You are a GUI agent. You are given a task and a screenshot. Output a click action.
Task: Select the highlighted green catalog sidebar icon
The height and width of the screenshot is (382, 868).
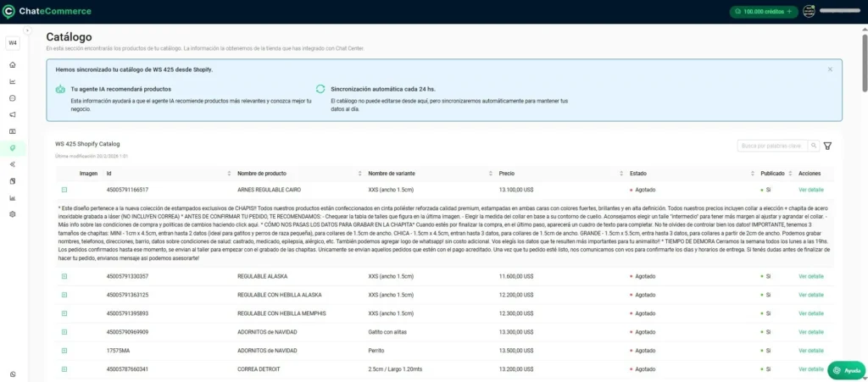13,147
